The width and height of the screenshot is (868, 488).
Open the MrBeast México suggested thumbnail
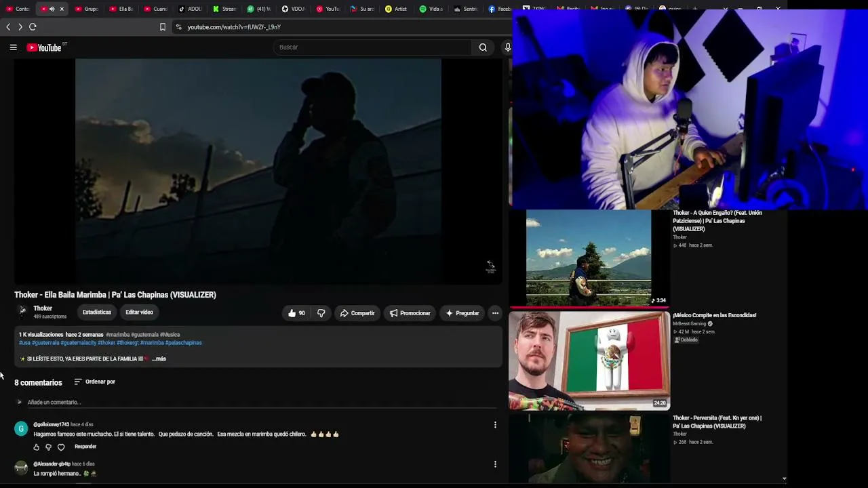click(589, 361)
